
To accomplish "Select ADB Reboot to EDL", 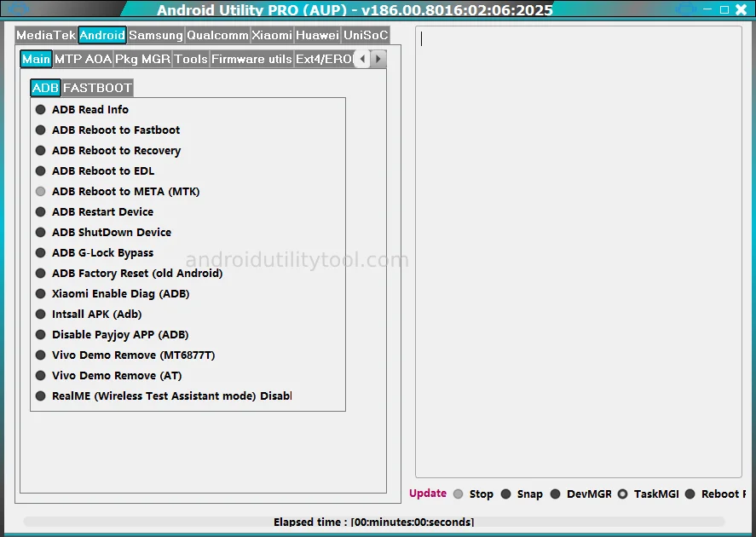I will (95, 171).
